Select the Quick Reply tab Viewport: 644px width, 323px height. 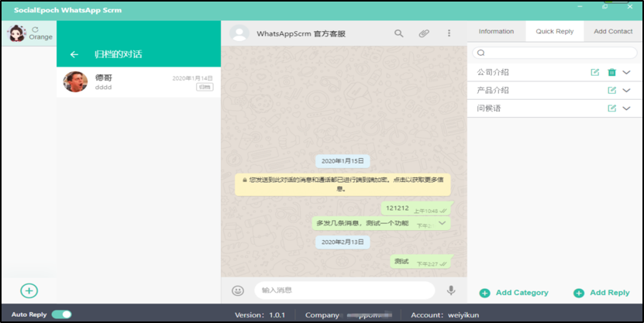(x=554, y=31)
